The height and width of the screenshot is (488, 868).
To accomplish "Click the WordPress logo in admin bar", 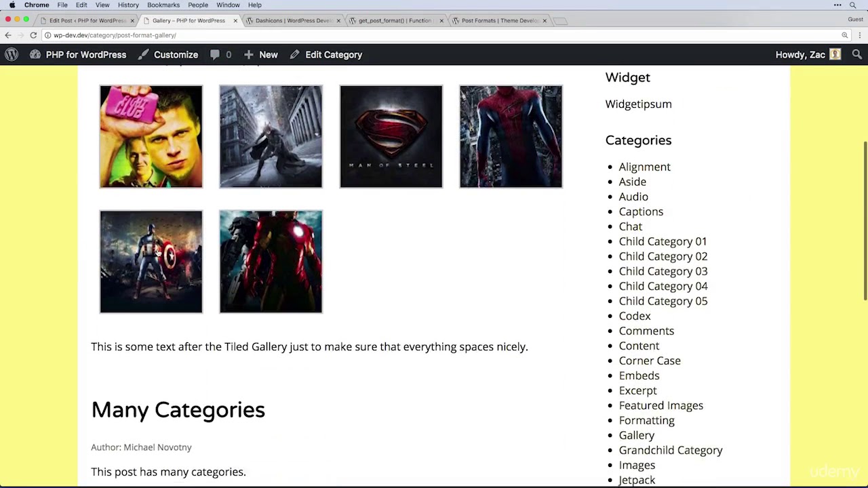I will coord(12,55).
